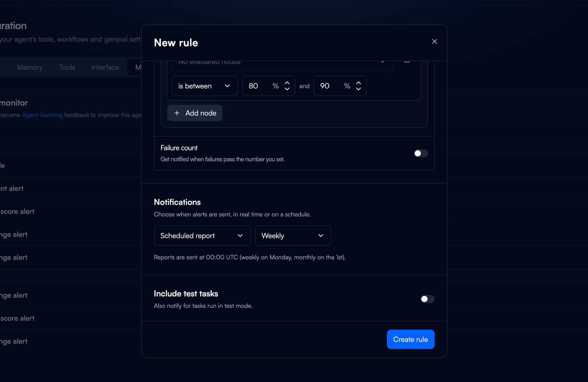The height and width of the screenshot is (382, 588).
Task: Open the Weekly frequency dropdown
Action: tap(293, 236)
